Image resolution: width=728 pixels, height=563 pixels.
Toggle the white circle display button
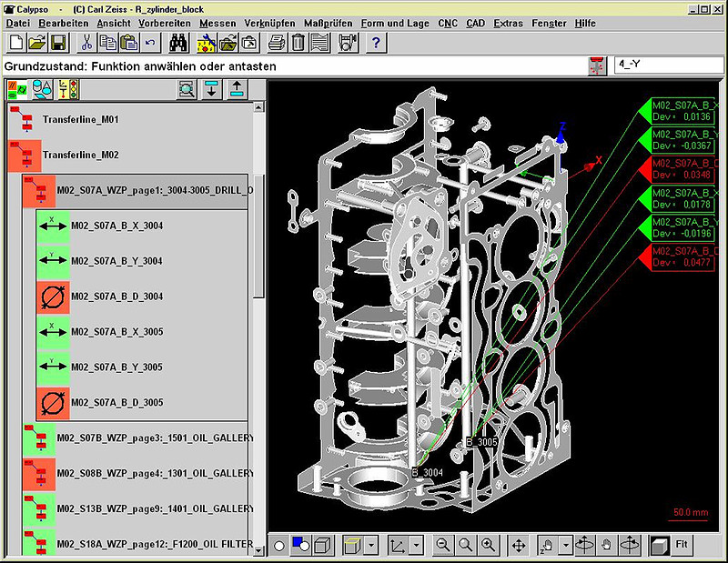pos(279,546)
